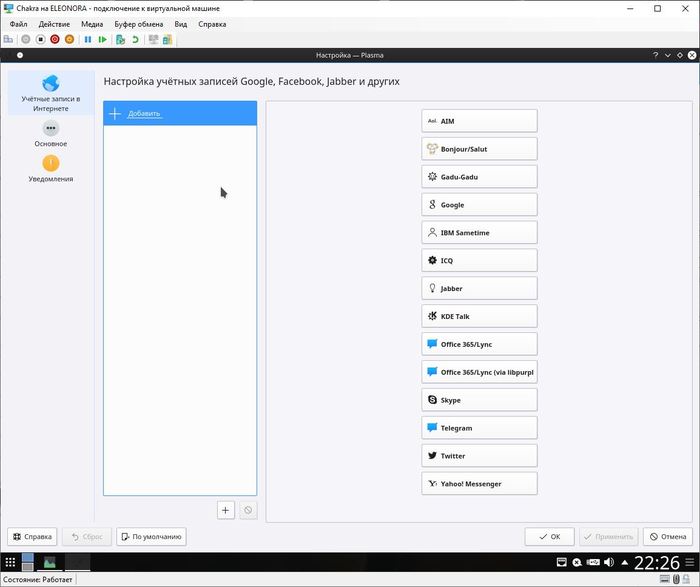The width and height of the screenshot is (700, 587).
Task: Click the Hyper-V pause button in toolbar
Action: [x=88, y=40]
